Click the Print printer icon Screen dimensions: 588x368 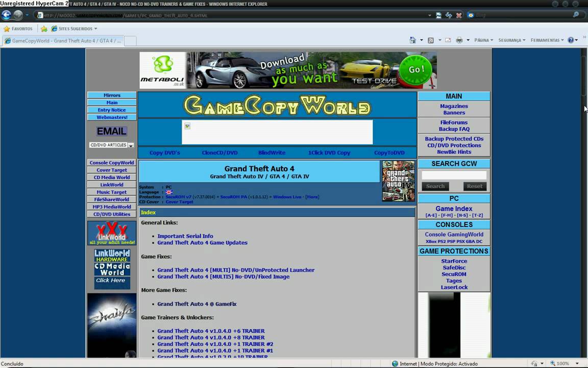click(459, 40)
